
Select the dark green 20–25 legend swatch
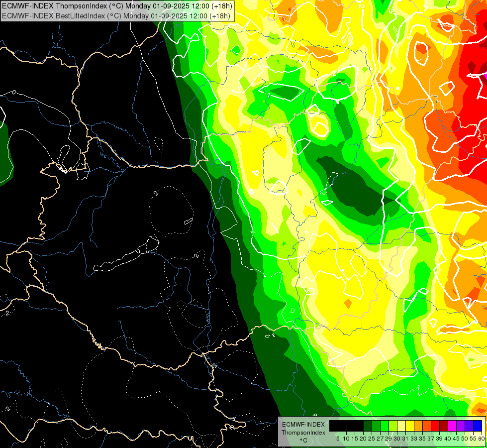(x=368, y=426)
